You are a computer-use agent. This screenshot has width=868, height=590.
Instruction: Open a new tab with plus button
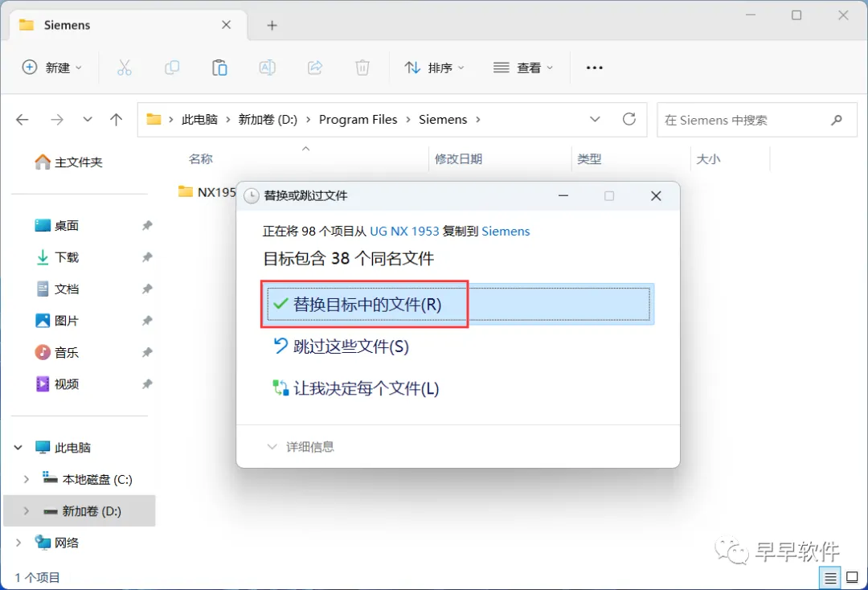click(x=272, y=26)
